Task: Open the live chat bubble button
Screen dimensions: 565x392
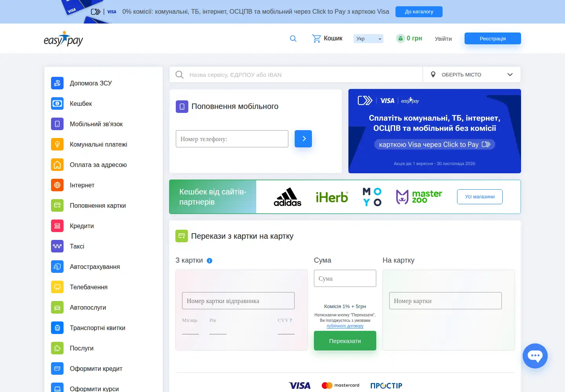Action: tap(535, 356)
